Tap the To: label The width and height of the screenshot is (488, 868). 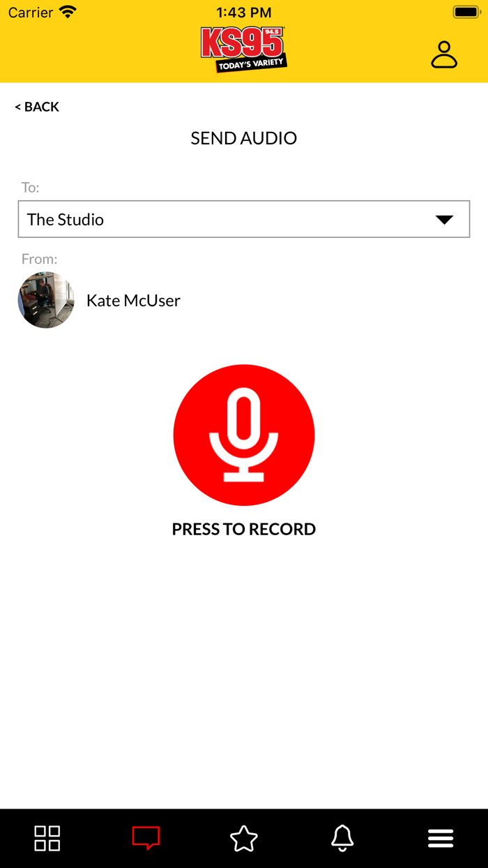(31, 188)
